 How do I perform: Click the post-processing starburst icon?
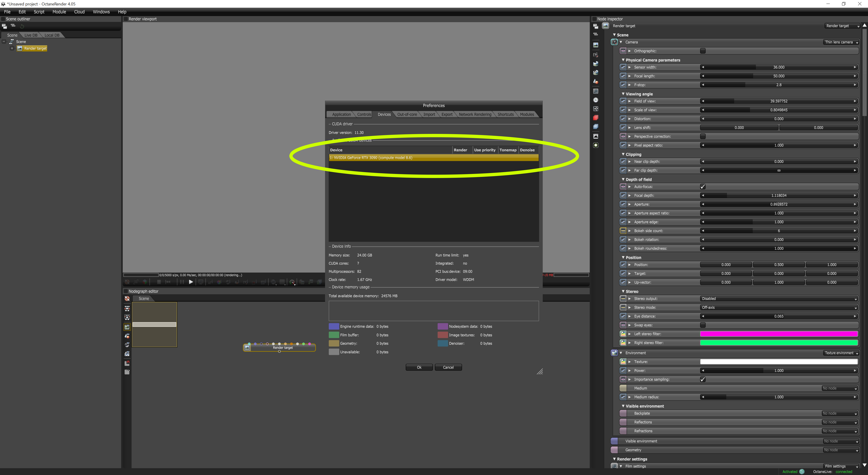pyautogui.click(x=595, y=145)
